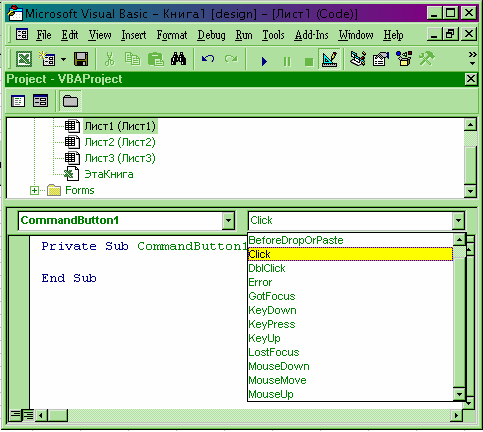This screenshot has height=432, width=483.
Task: Choose MouseUp from event list
Action: [351, 394]
